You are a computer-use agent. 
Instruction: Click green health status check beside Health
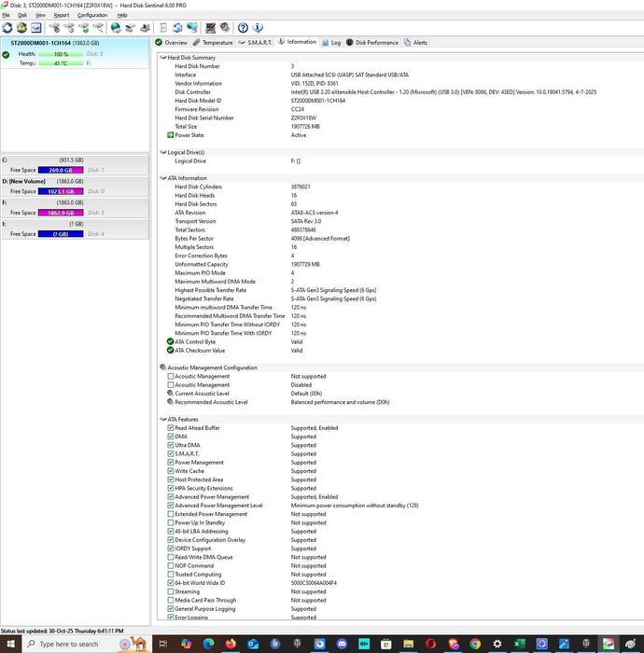[x=6, y=54]
